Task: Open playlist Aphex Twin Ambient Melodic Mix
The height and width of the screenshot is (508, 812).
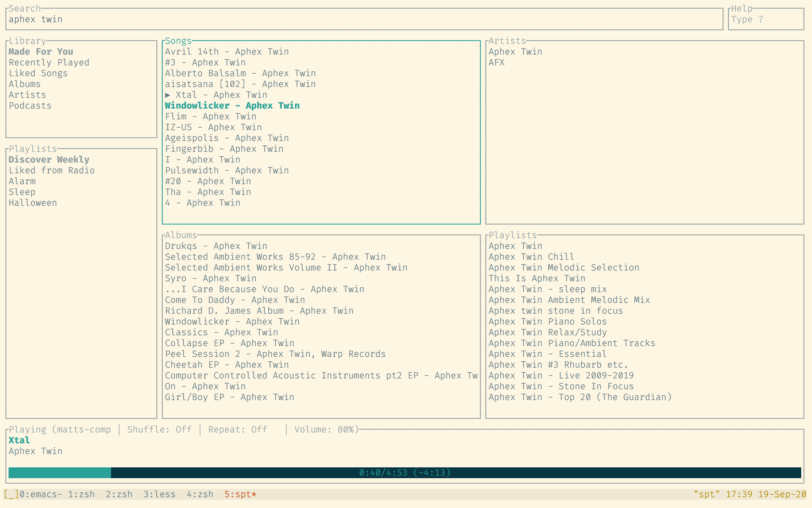Action: 569,300
